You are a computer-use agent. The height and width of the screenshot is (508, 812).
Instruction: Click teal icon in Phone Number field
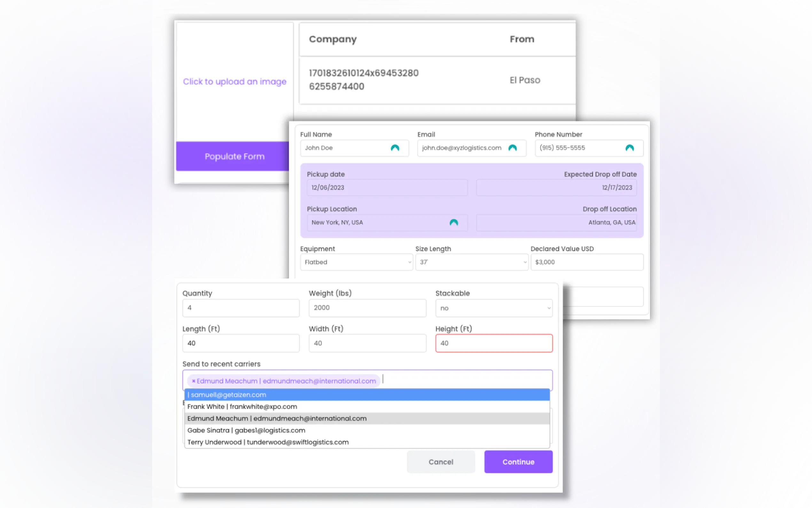pyautogui.click(x=629, y=148)
